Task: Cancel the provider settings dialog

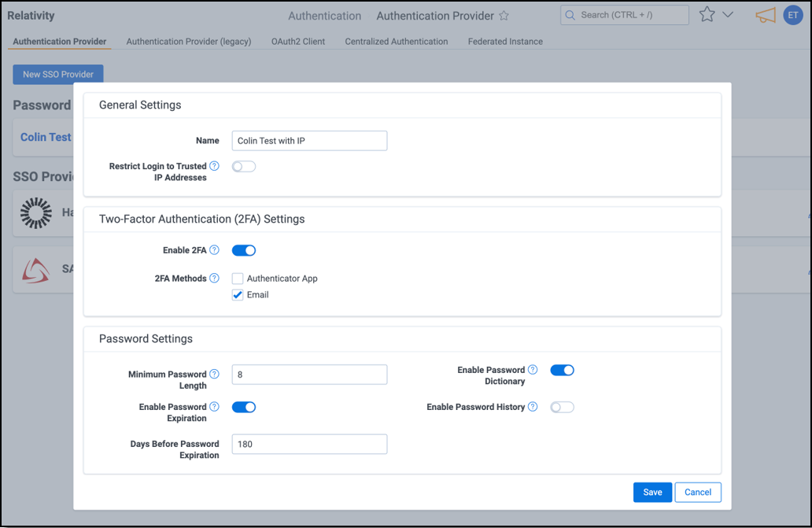Action: (x=698, y=492)
